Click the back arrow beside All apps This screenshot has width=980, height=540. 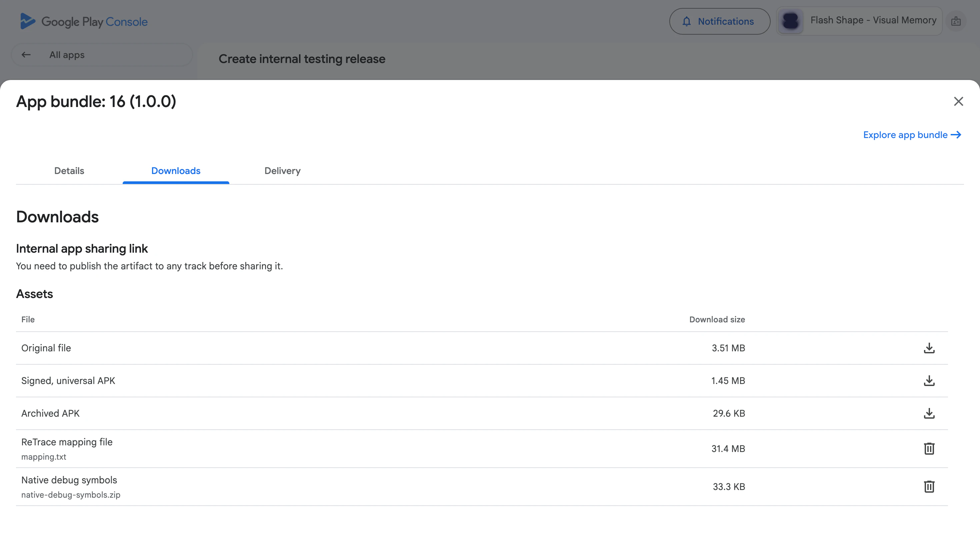pos(26,55)
